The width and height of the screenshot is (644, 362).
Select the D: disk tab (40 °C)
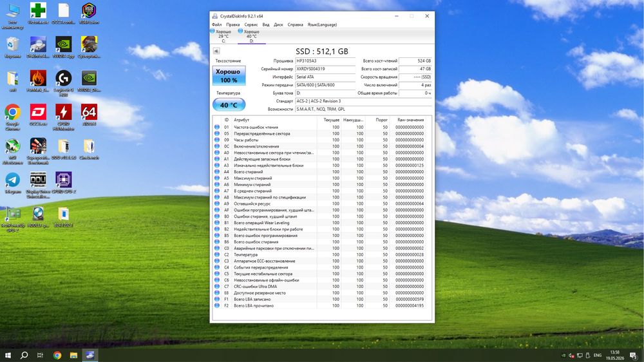pos(251,36)
